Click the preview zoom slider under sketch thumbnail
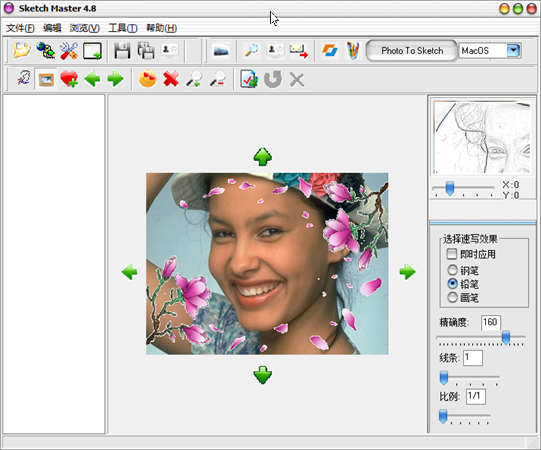This screenshot has height=450, width=541. pos(450,188)
